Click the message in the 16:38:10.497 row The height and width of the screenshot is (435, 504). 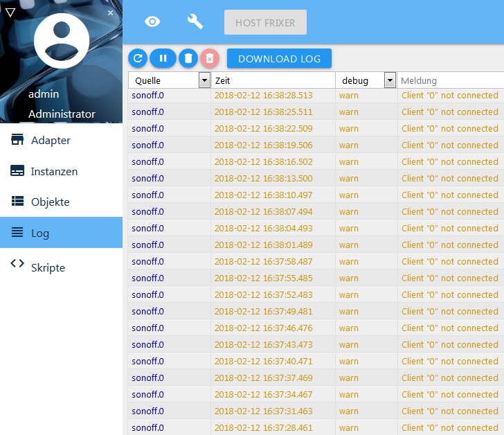tap(450, 195)
